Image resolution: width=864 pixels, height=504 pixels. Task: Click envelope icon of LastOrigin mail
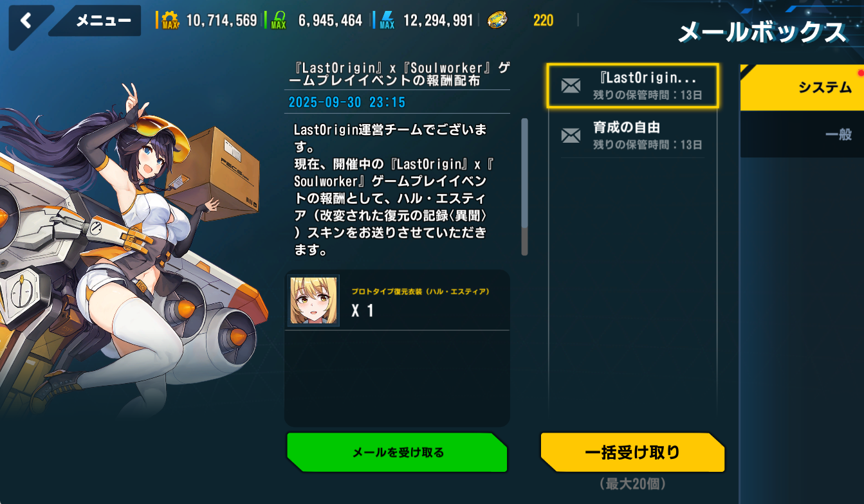coord(571,86)
